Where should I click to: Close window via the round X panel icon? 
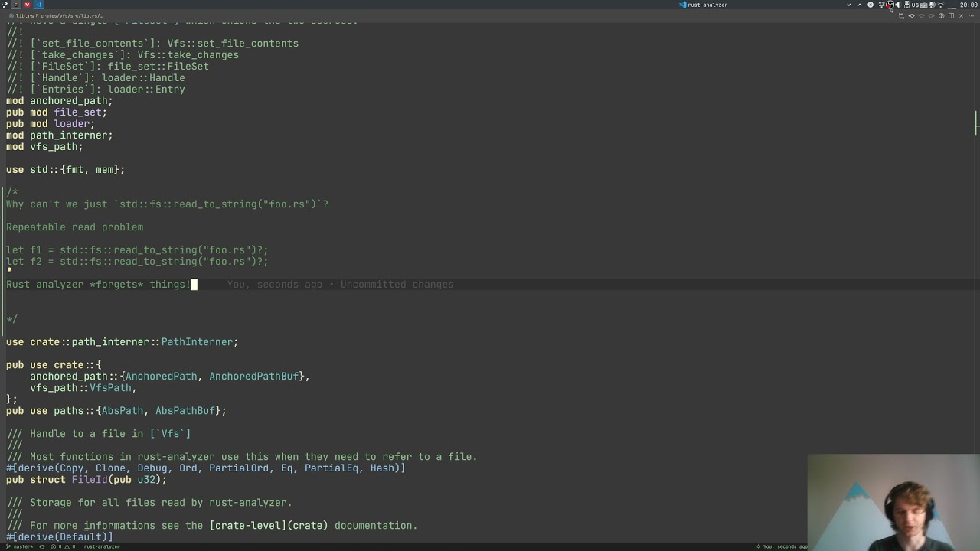click(x=871, y=5)
